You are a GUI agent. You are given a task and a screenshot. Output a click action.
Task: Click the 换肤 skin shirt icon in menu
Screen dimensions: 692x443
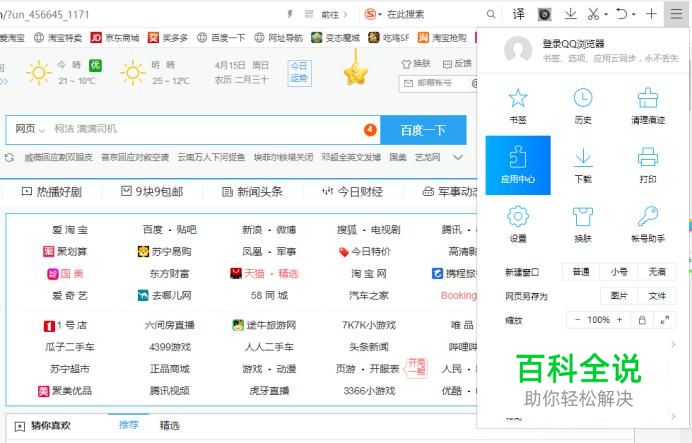click(x=583, y=217)
